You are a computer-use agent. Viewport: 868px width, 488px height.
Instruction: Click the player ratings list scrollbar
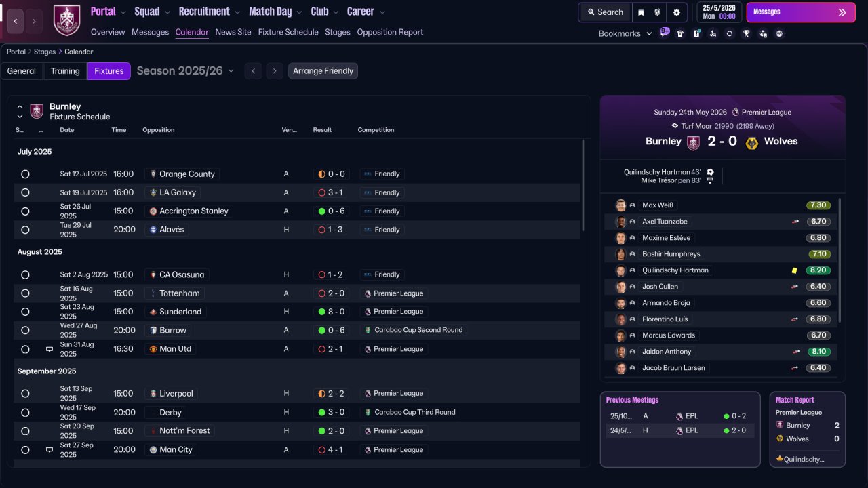tap(840, 260)
